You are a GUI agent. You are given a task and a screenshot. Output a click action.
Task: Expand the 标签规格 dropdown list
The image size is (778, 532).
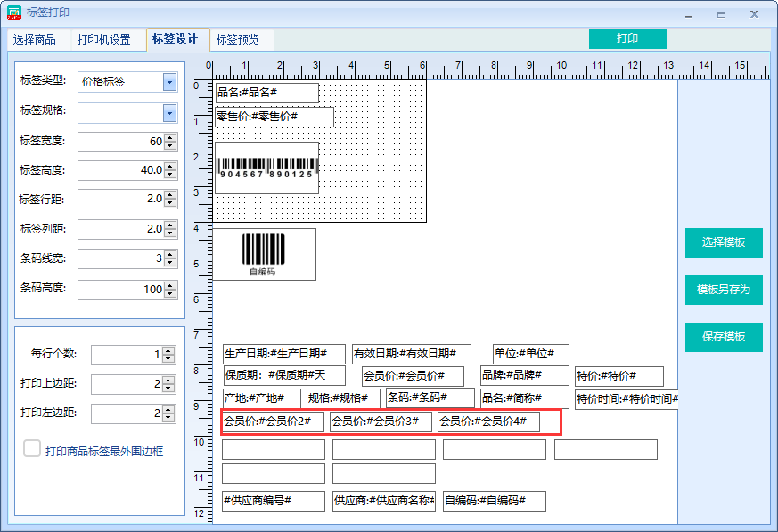click(169, 112)
